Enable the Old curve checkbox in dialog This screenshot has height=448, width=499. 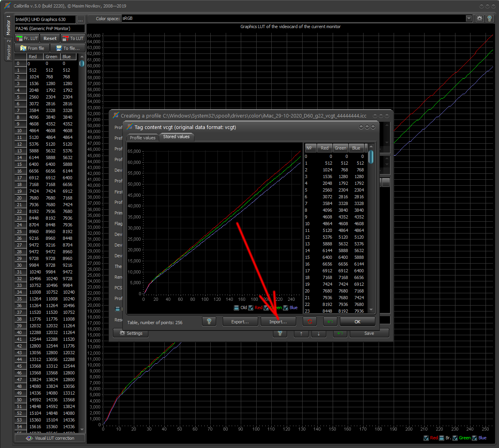point(236,308)
